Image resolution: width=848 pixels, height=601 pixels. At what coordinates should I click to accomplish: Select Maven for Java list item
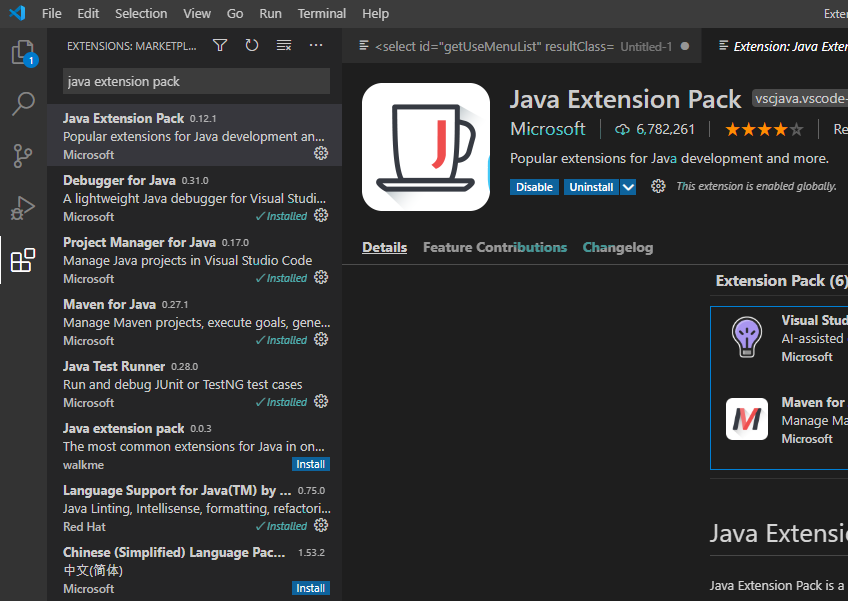coord(195,321)
